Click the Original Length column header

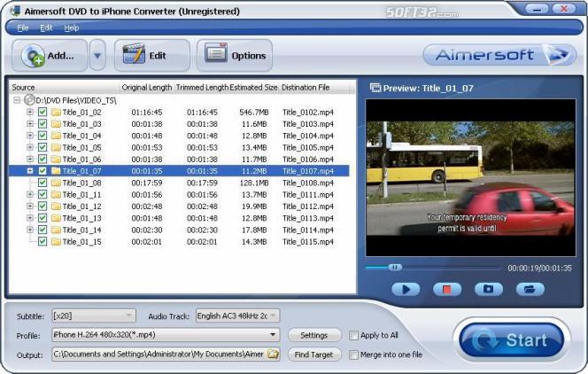(x=146, y=88)
